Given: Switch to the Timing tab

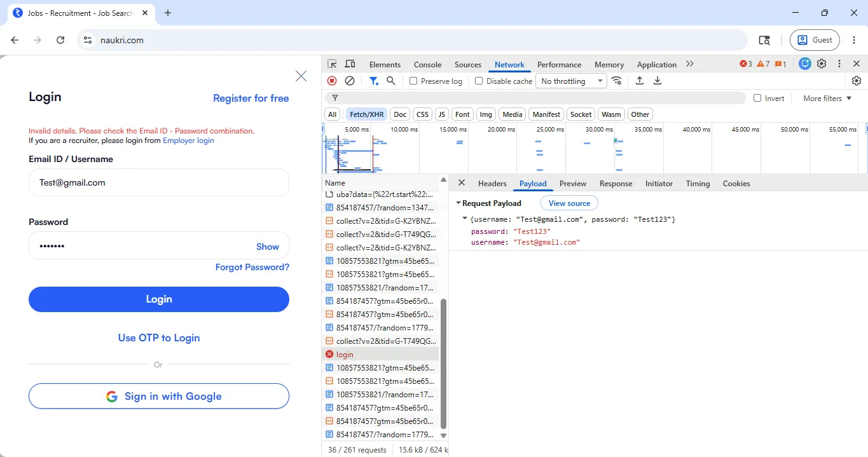Looking at the screenshot, I should 698,183.
